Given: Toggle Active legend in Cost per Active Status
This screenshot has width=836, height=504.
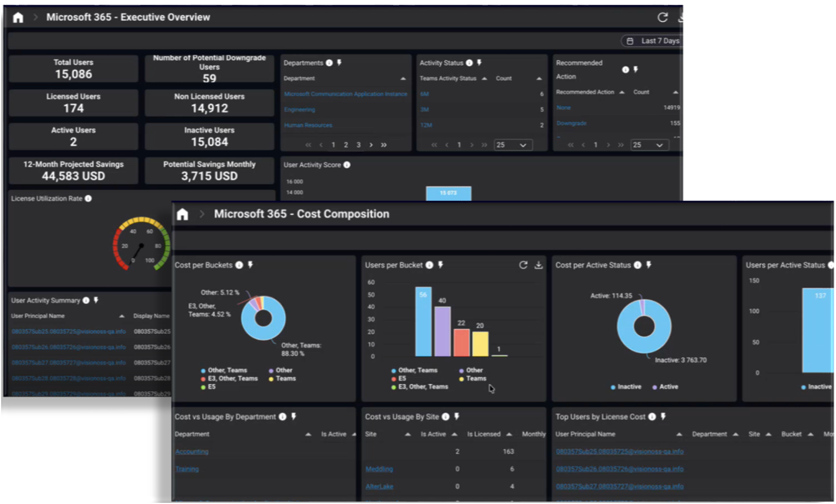Looking at the screenshot, I should click(666, 387).
